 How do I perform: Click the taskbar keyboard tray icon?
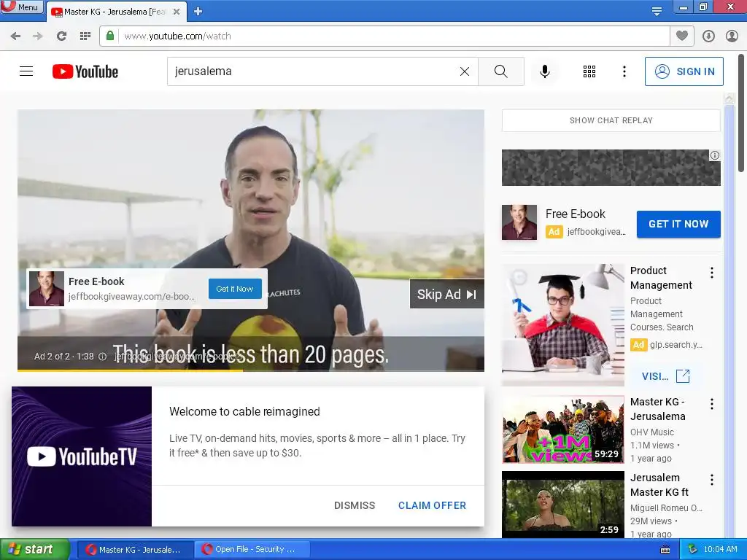pos(665,550)
